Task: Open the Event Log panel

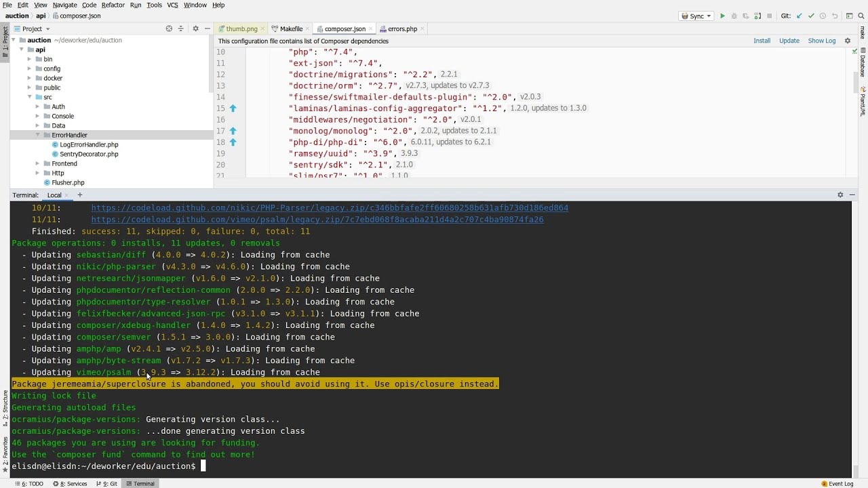Action: (837, 483)
